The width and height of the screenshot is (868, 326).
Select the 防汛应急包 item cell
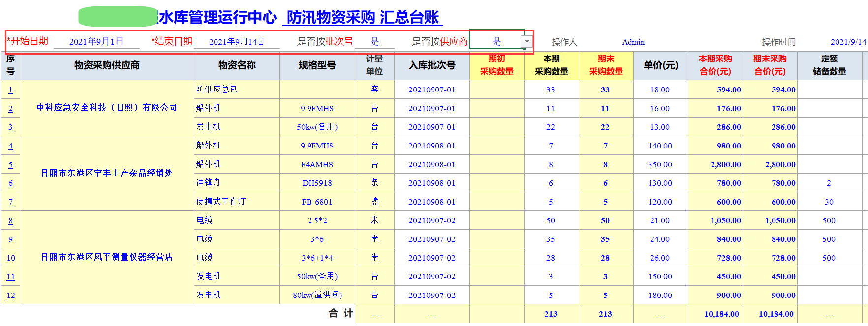pyautogui.click(x=217, y=89)
